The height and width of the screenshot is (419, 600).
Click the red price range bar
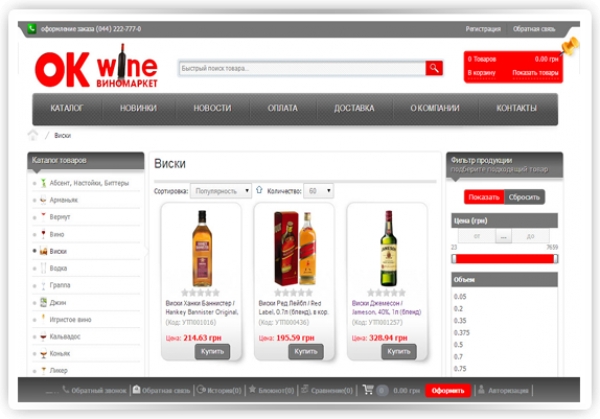(505, 259)
